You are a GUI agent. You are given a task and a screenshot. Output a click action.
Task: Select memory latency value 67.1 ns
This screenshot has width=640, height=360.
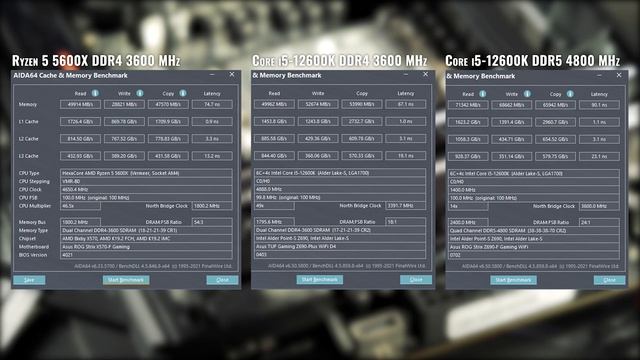pyautogui.click(x=406, y=104)
